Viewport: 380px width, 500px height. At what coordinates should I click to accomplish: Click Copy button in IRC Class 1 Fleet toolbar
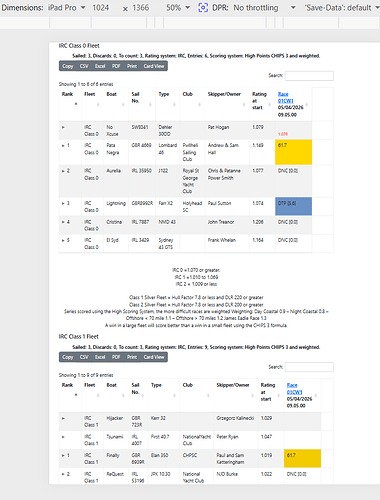(x=68, y=357)
